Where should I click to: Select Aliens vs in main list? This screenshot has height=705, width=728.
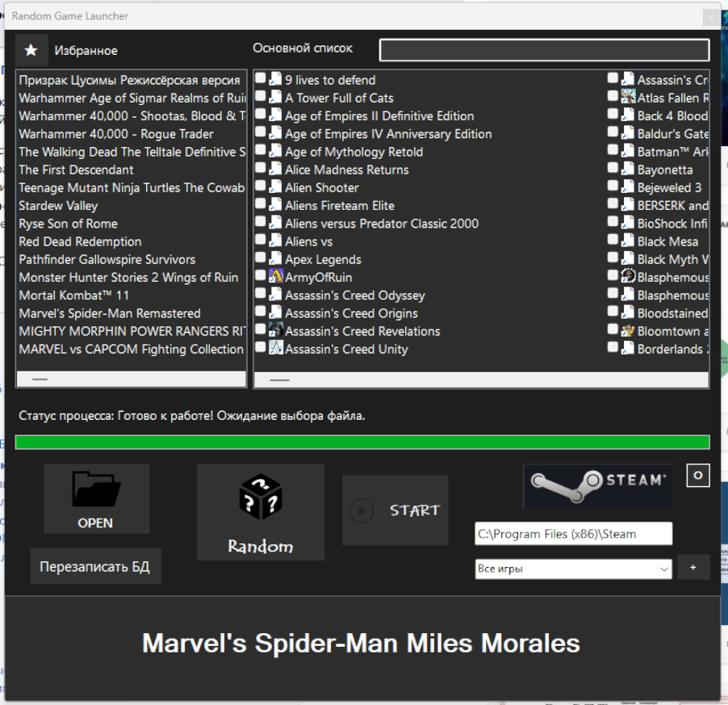pos(309,241)
